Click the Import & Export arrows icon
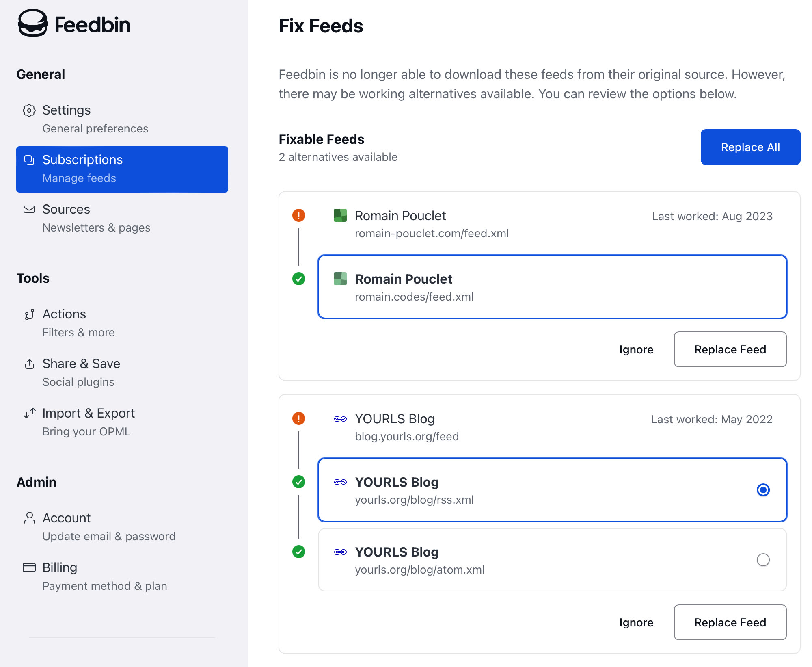The image size is (812, 667). point(29,414)
